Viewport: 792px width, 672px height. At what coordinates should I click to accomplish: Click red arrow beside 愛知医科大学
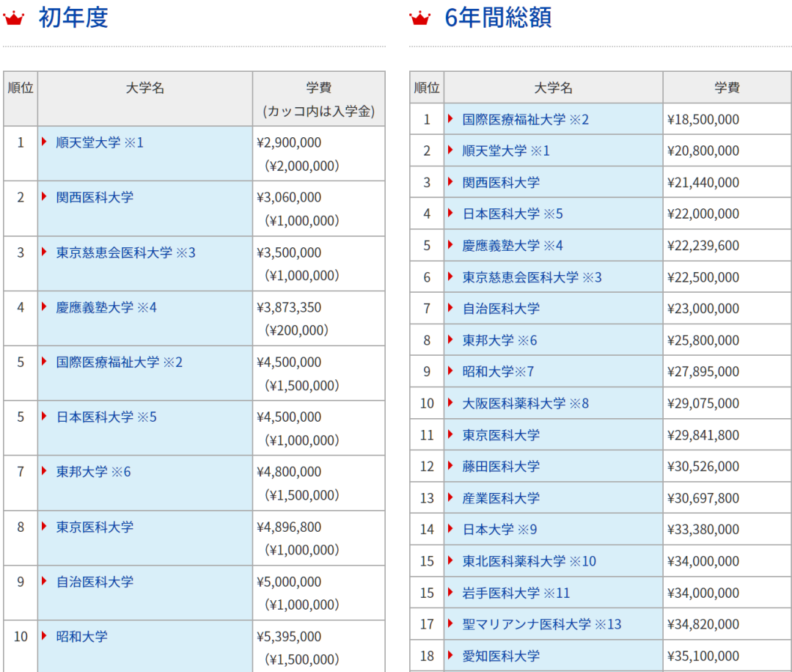(450, 655)
